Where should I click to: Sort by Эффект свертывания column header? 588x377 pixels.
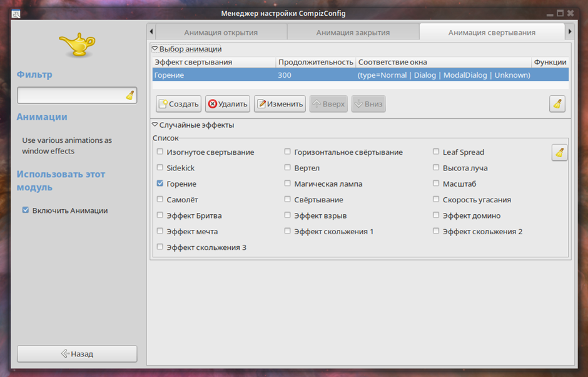coord(214,63)
